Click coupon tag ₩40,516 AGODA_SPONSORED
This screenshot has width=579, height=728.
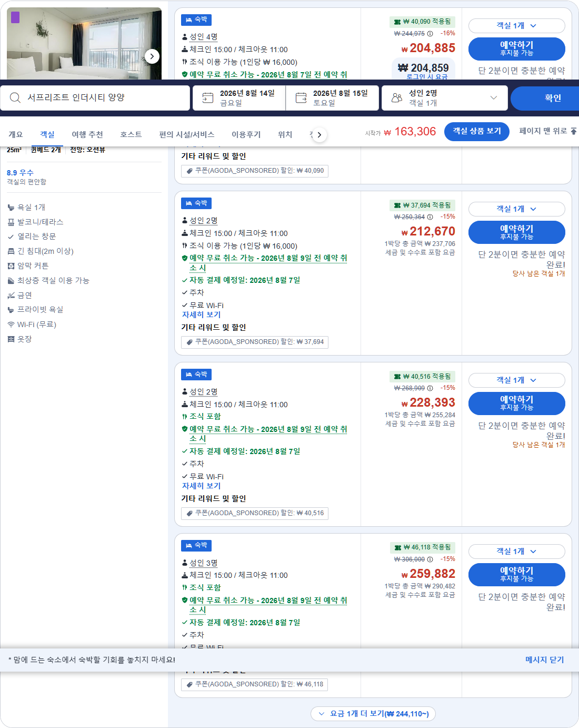(255, 513)
